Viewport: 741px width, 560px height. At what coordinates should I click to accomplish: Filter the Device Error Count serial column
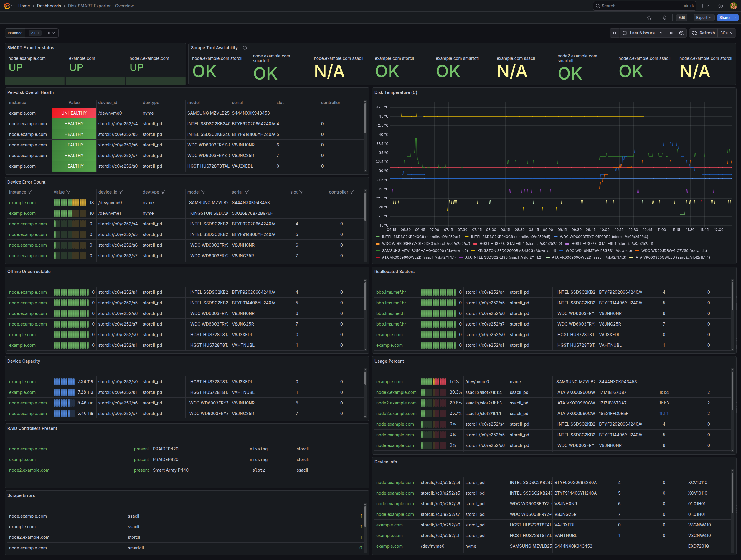[x=247, y=192]
